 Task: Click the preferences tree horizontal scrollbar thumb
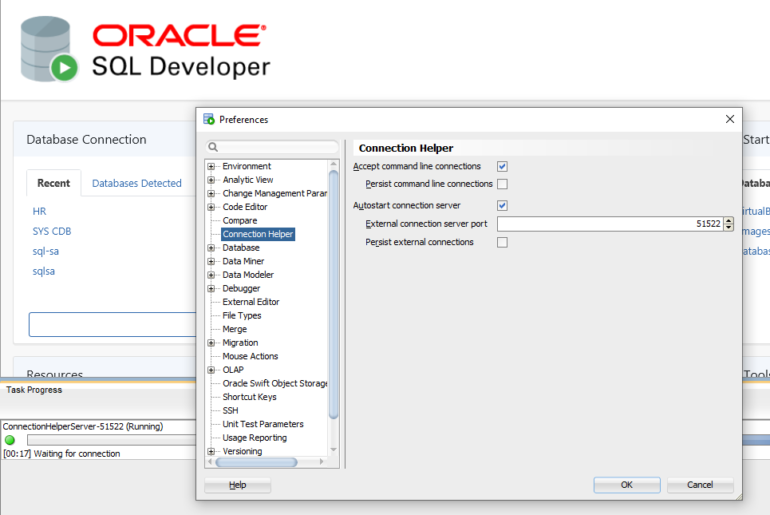pos(256,462)
